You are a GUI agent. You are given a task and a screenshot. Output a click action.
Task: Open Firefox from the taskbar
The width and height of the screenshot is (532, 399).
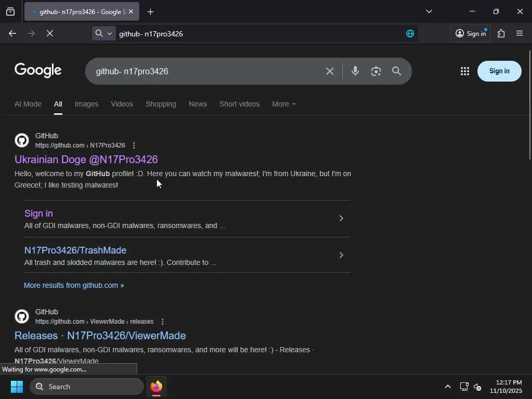(156, 387)
